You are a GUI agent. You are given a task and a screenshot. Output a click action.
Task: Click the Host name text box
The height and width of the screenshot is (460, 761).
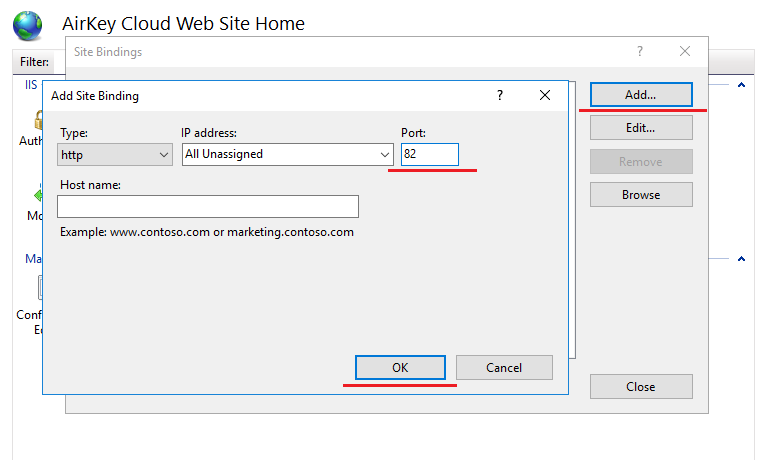coord(208,206)
